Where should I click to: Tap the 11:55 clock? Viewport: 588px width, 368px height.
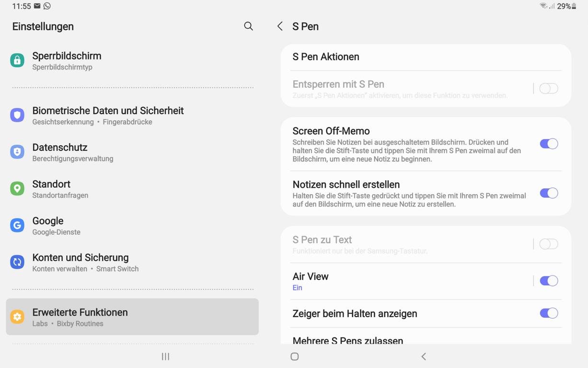click(22, 6)
